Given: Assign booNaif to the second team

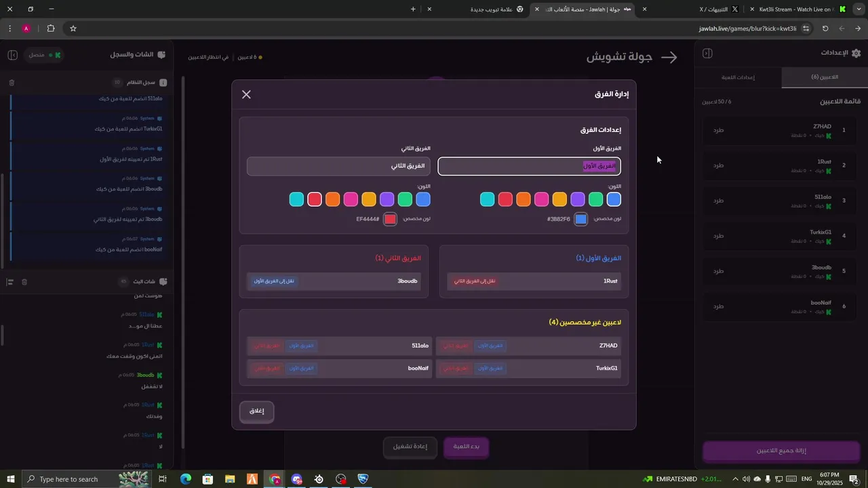Looking at the screenshot, I should click(x=267, y=368).
